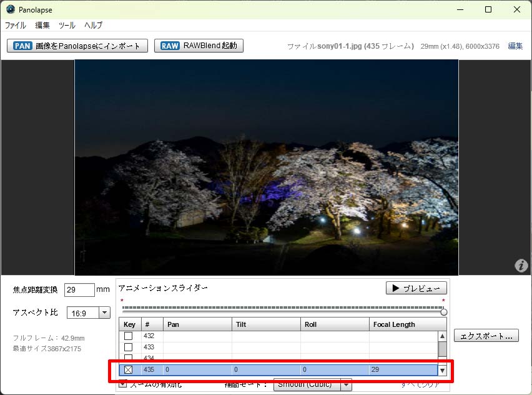Click the 焦点距離変換 focal length input field

pos(79,290)
